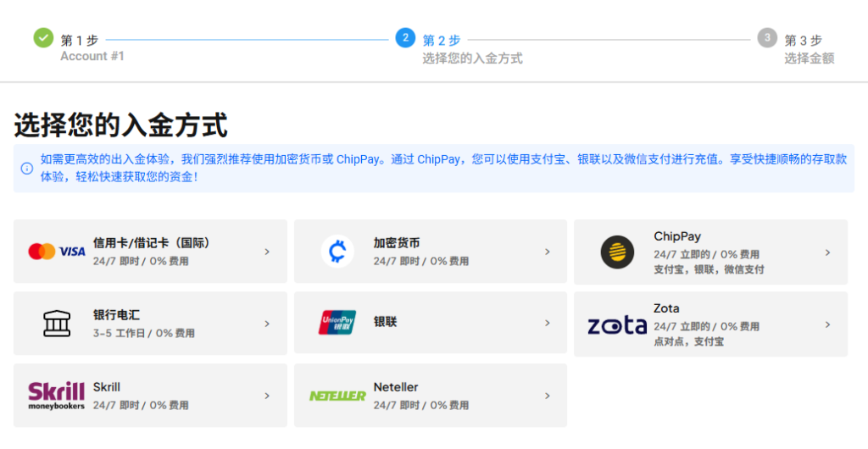Viewport: 868px width, 449px height.
Task: Click the green checkmark step 1 icon
Action: (x=43, y=38)
